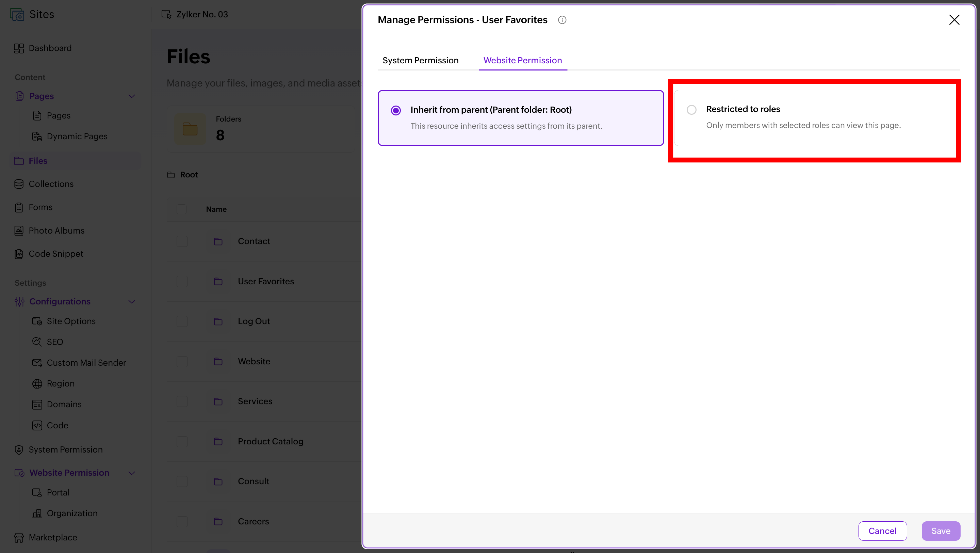Tick the checkbox next to Contact folder
980x553 pixels.
182,241
